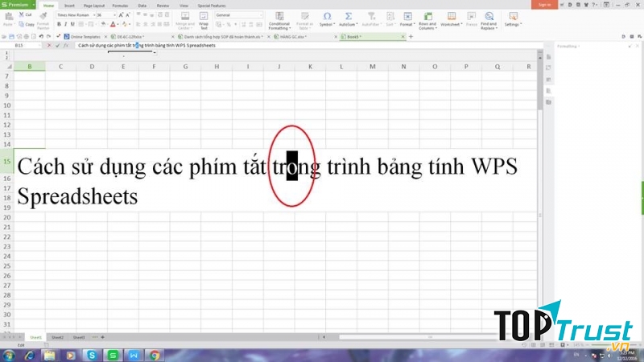Open Find and Replace
This screenshot has width=644, height=362.
(x=489, y=21)
